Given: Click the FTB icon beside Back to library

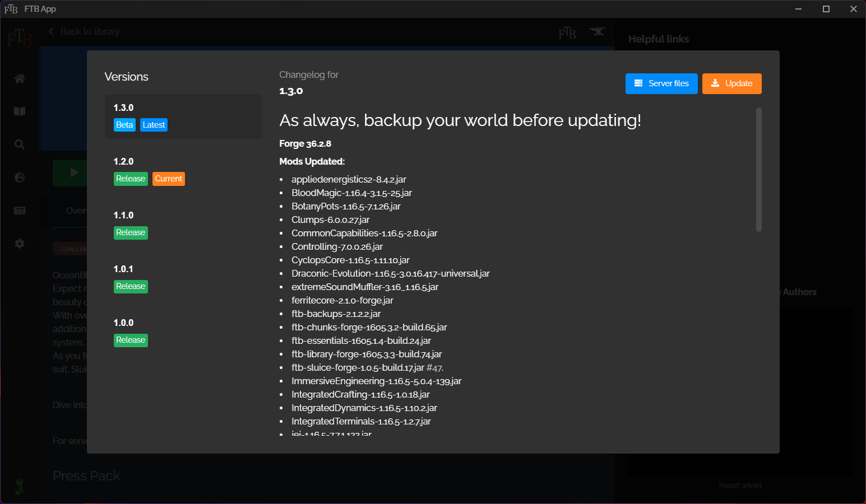Looking at the screenshot, I should pyautogui.click(x=567, y=33).
